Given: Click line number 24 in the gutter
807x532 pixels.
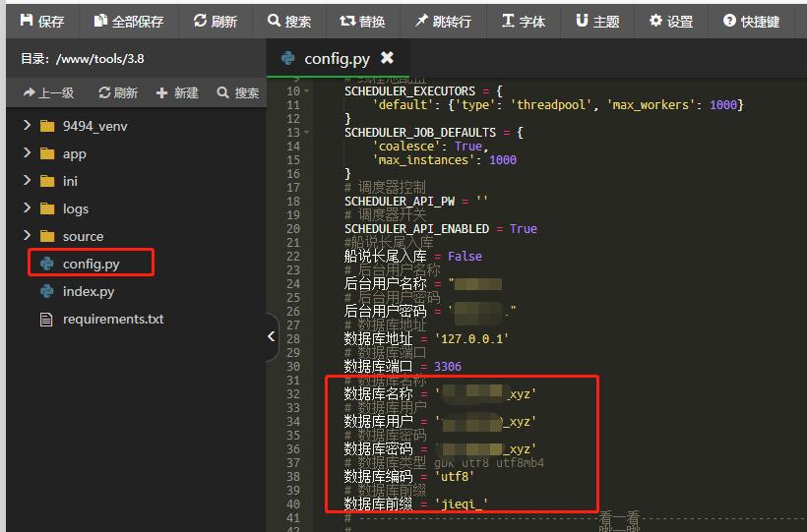Looking at the screenshot, I should pyautogui.click(x=293, y=283).
